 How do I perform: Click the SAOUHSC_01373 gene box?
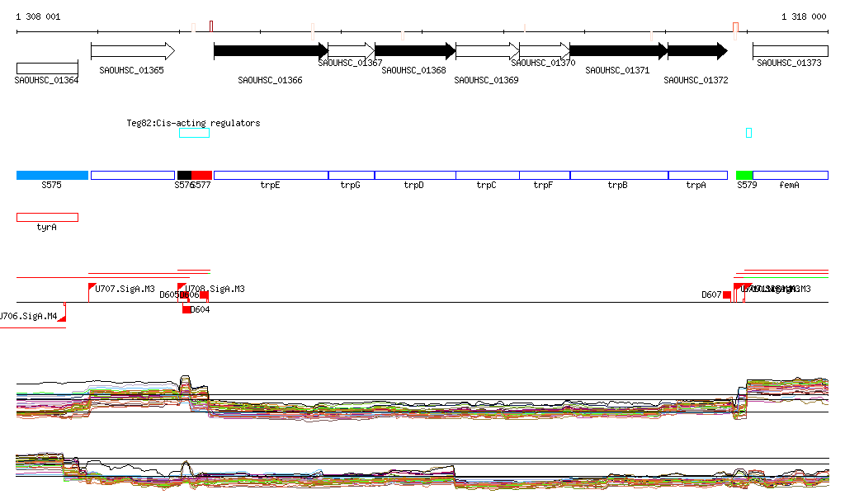pos(790,51)
